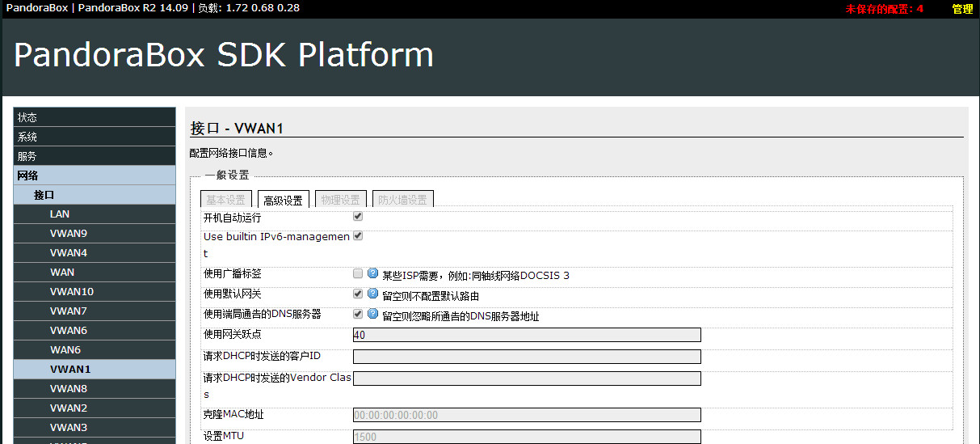Enable 使用广播标签 checkbox
980x444 pixels.
[358, 274]
